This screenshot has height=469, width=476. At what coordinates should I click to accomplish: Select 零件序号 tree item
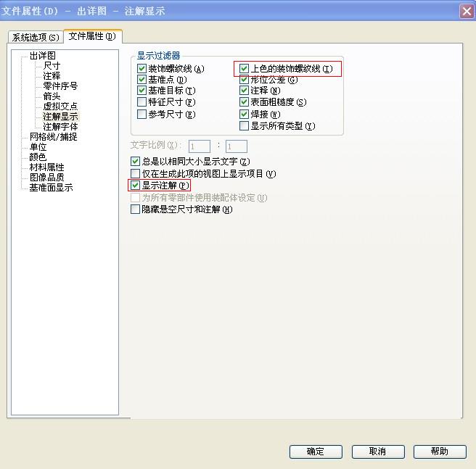pos(60,86)
